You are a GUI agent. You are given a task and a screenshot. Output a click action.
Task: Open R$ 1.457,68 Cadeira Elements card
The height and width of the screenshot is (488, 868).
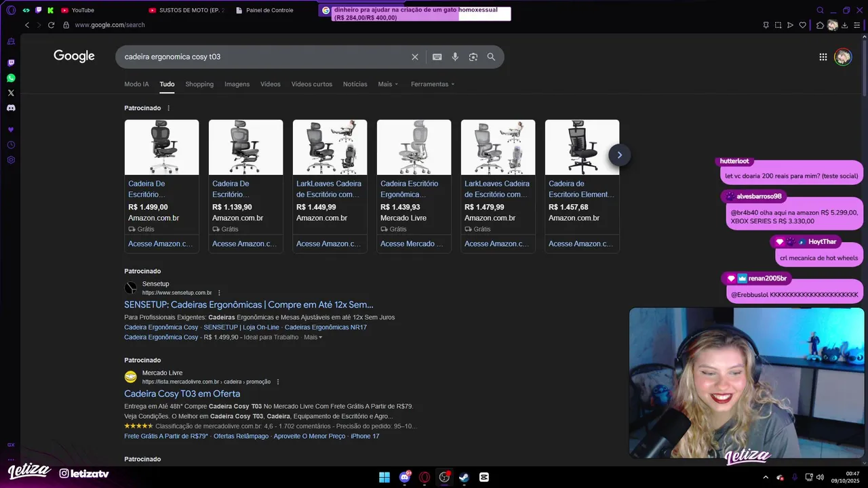pyautogui.click(x=582, y=186)
